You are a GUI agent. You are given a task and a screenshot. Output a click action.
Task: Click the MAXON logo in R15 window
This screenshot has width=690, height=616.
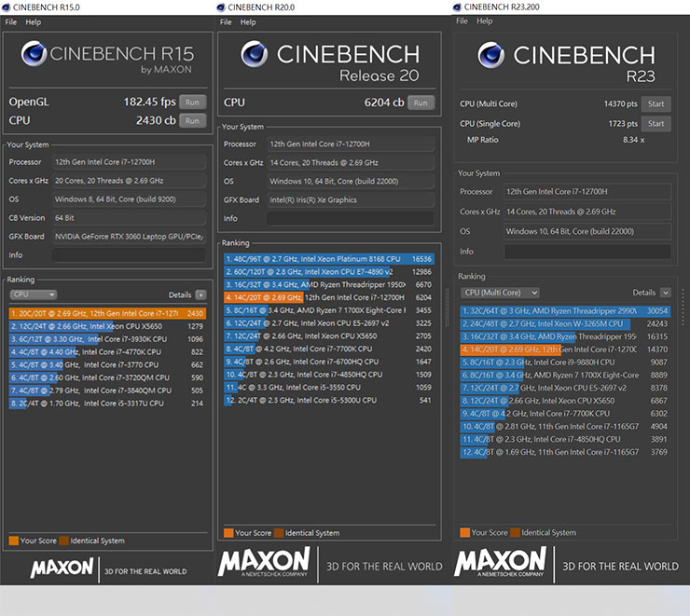(62, 568)
